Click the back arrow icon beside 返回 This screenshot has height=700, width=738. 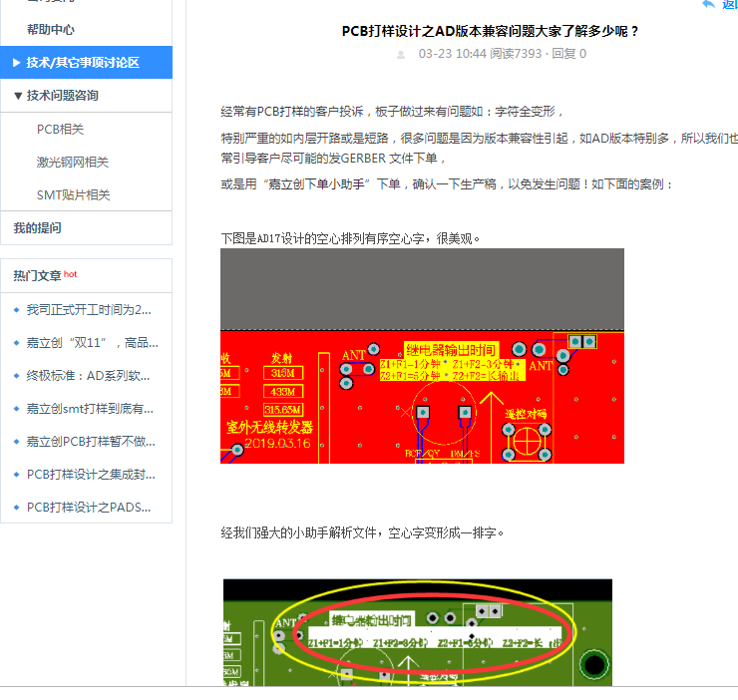pos(709,5)
